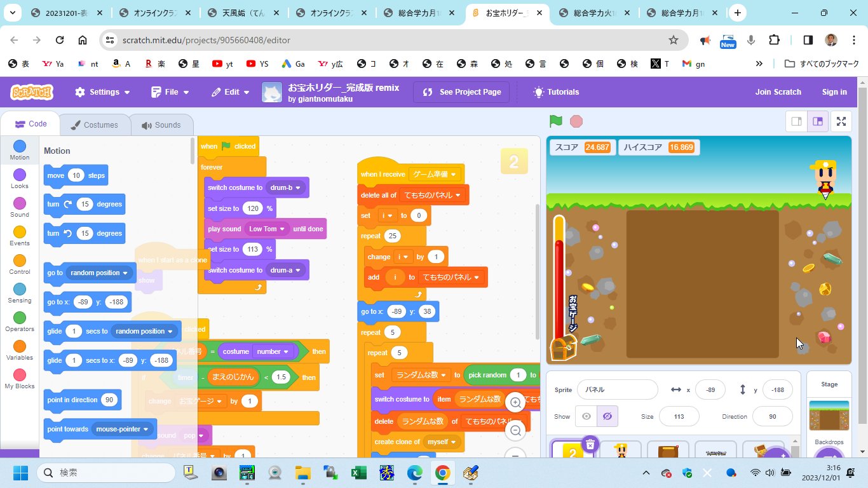Click the お宝ゲージ red gauge on stage

559,285
